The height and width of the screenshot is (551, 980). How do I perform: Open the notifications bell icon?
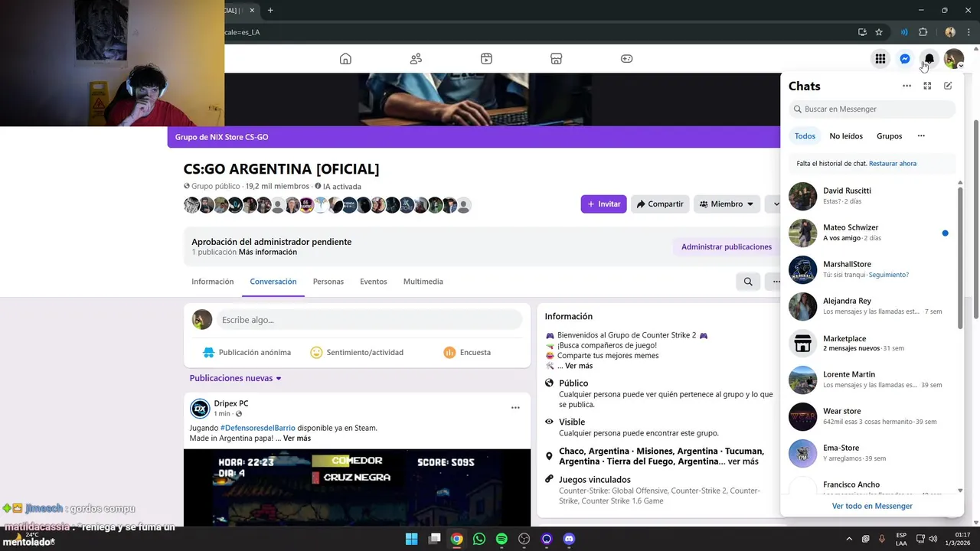[929, 59]
